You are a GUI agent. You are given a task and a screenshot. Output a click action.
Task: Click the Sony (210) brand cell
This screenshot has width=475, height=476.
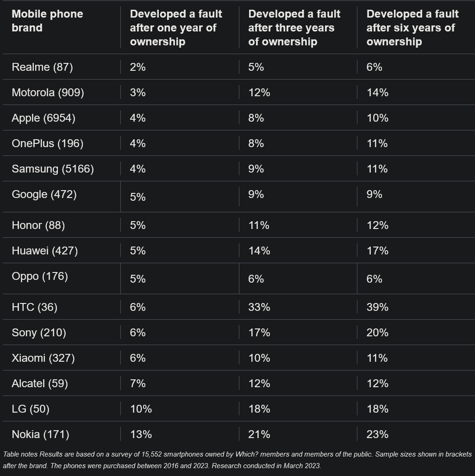click(39, 333)
